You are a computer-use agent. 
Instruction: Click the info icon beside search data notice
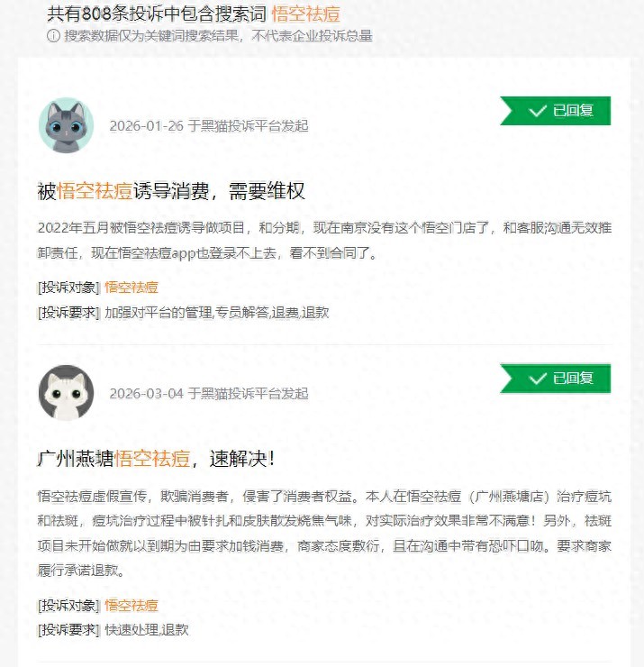point(53,35)
